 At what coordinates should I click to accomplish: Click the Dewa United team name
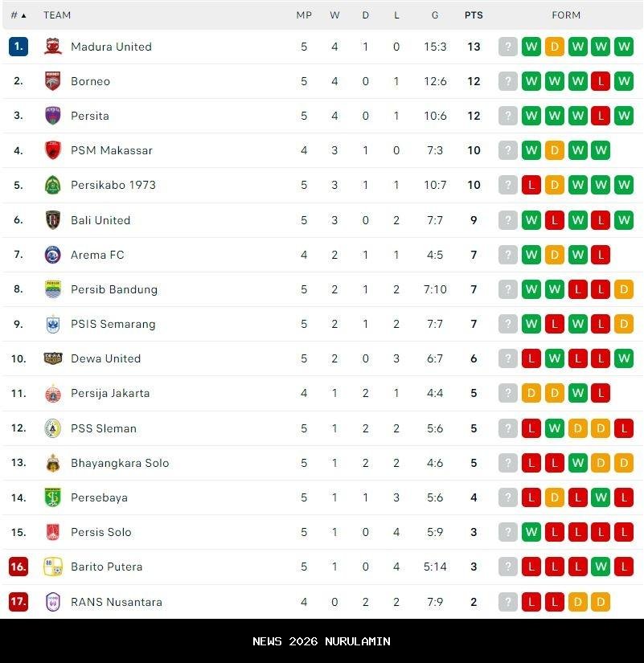point(105,358)
